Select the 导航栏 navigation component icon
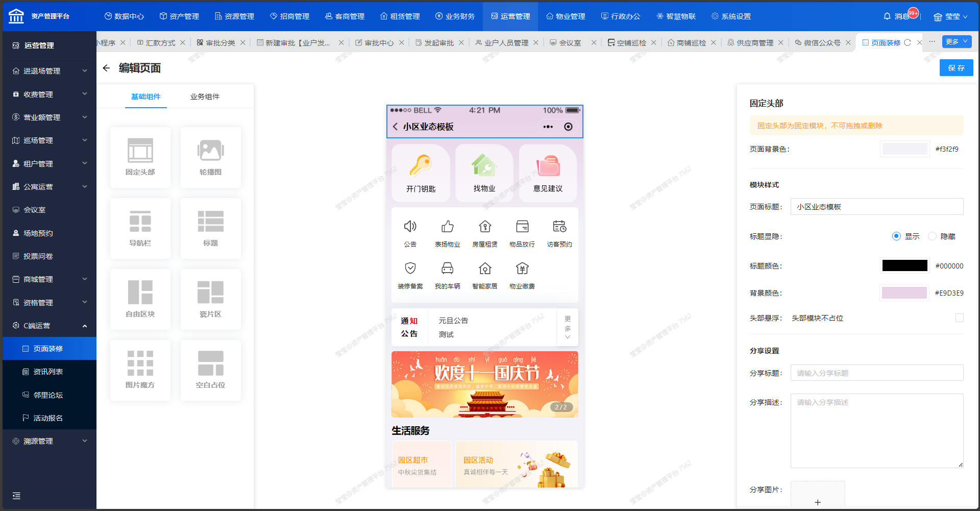This screenshot has height=511, width=980. pyautogui.click(x=140, y=222)
